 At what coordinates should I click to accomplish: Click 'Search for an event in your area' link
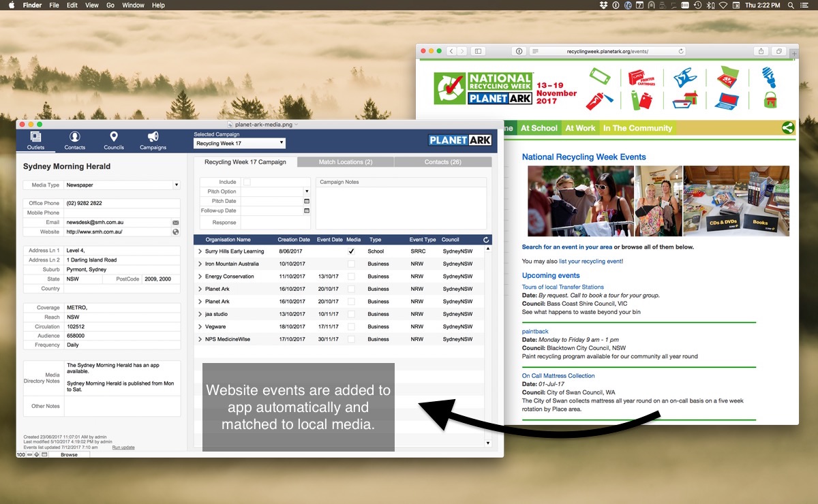click(x=567, y=247)
